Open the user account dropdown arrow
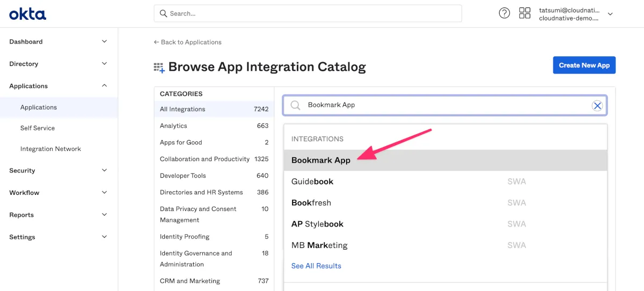 tap(610, 14)
